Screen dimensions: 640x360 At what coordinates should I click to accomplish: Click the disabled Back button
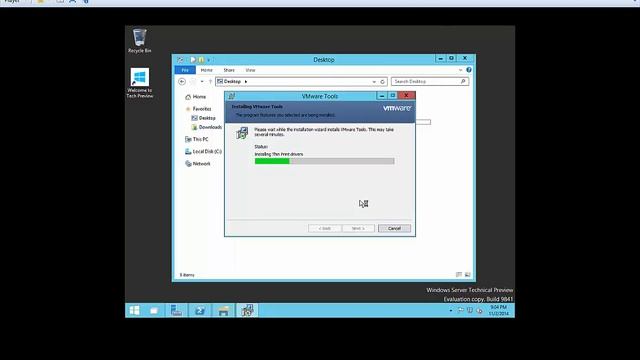tap(324, 228)
